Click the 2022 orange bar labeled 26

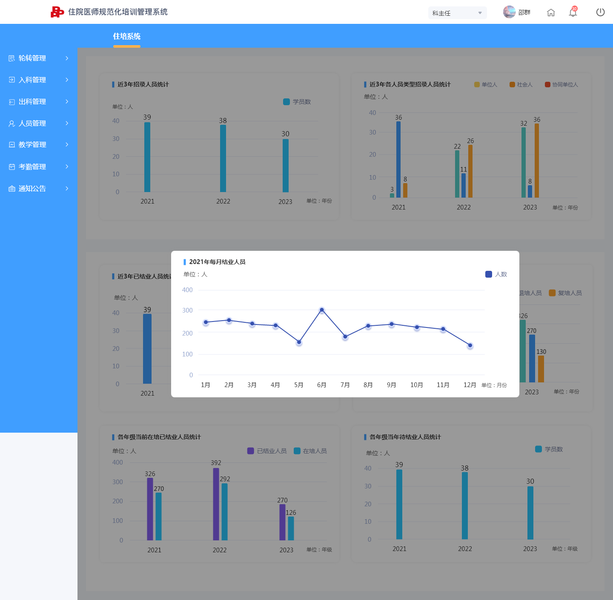pyautogui.click(x=470, y=171)
